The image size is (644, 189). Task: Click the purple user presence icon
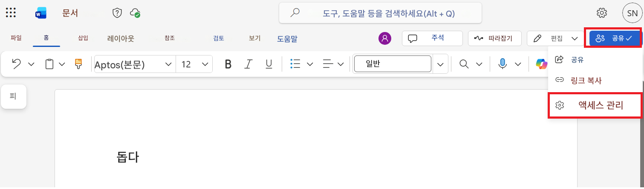click(x=385, y=38)
